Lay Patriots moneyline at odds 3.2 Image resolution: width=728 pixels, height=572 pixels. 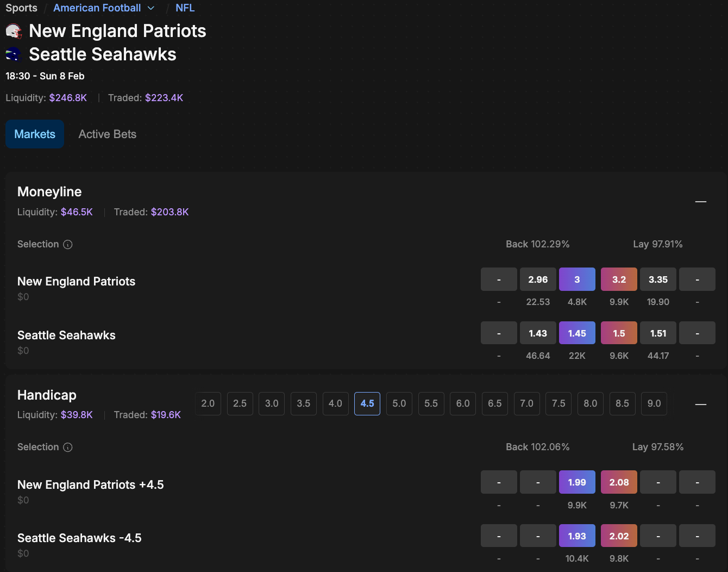coord(619,279)
